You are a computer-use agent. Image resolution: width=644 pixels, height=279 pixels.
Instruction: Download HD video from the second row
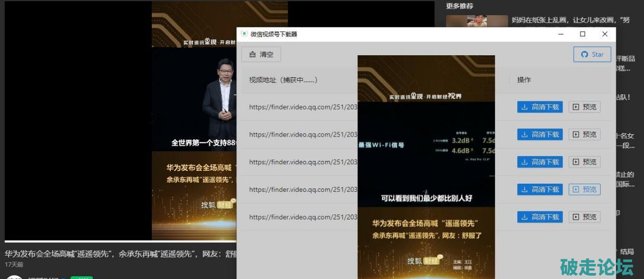click(x=540, y=134)
